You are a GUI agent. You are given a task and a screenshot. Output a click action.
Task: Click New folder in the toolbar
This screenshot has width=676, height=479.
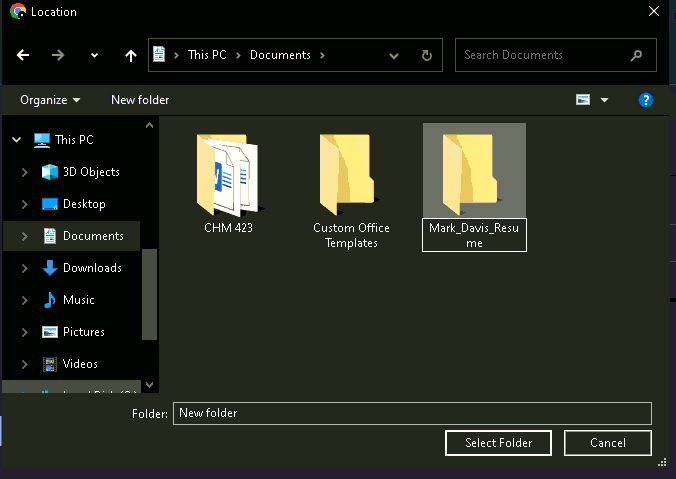click(x=140, y=100)
